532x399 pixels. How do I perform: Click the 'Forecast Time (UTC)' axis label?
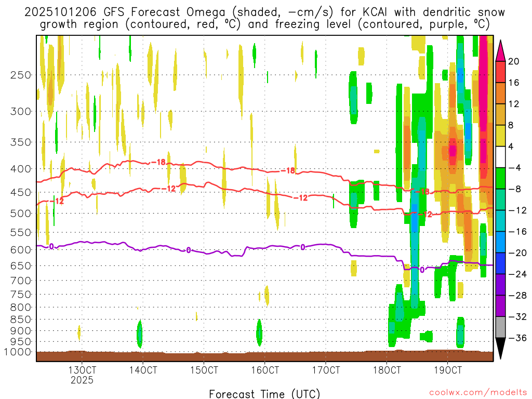pos(264,394)
